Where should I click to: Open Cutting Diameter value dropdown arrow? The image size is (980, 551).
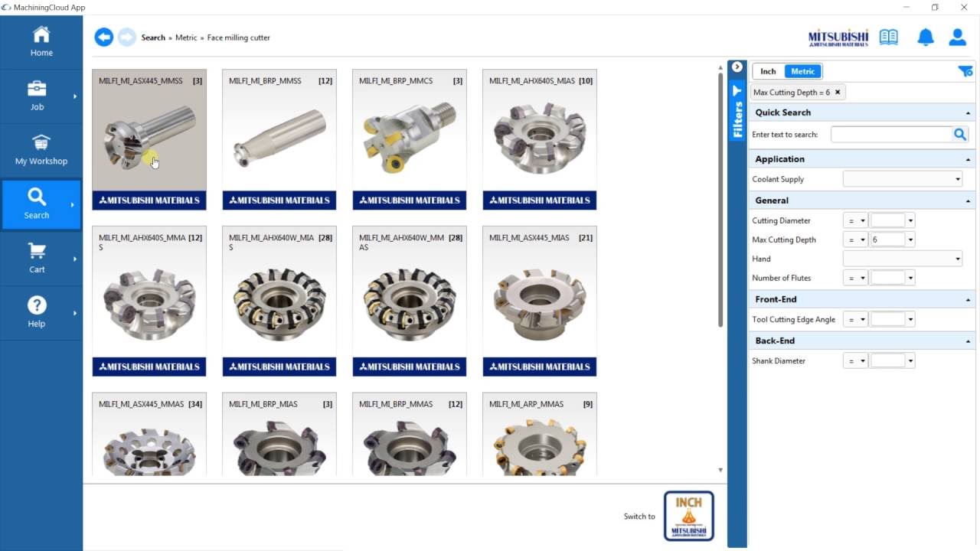[910, 220]
